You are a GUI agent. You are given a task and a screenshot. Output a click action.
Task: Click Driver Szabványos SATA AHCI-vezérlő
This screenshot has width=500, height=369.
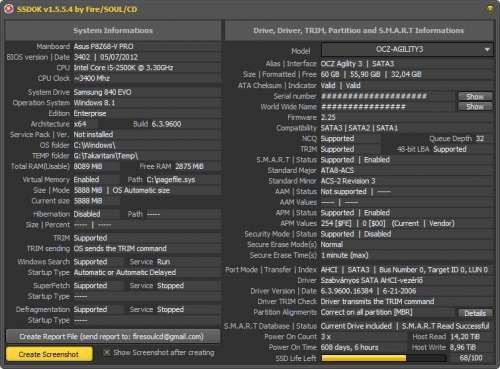click(x=372, y=280)
